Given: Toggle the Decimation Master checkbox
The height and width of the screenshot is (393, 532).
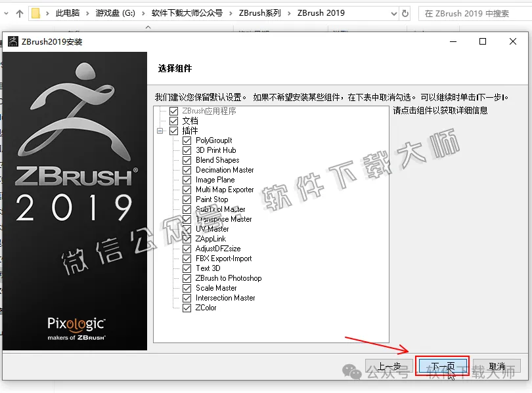Looking at the screenshot, I should [x=187, y=170].
